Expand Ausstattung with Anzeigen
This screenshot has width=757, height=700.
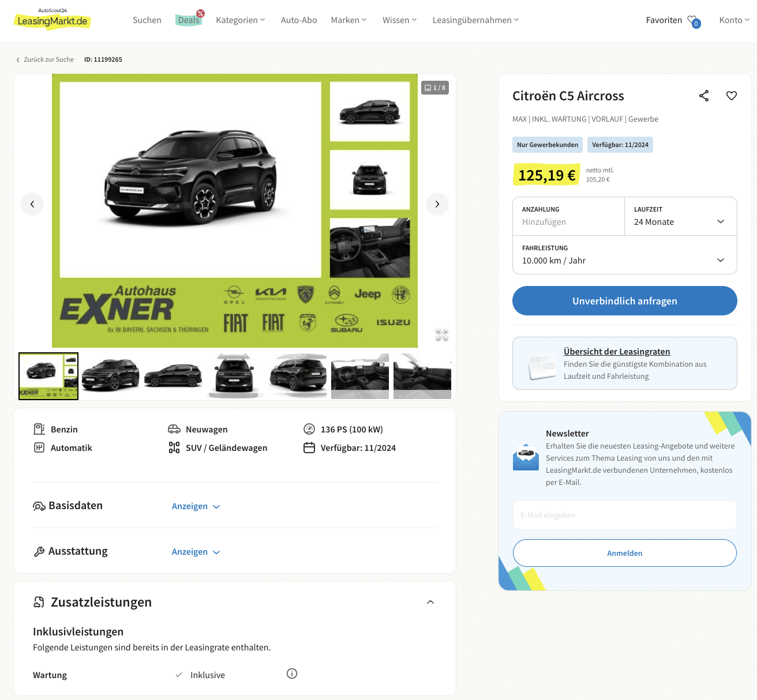pos(196,552)
